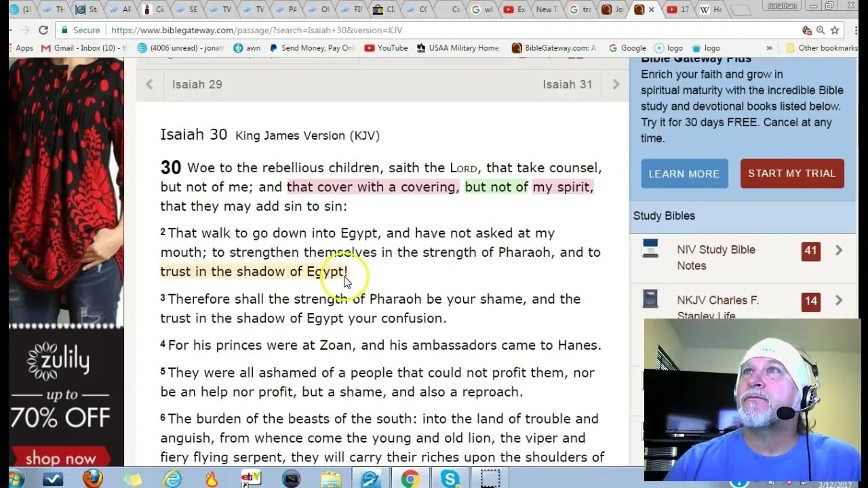This screenshot has width=868, height=488.
Task: Switch to the YouTube '17' tab
Action: pyautogui.click(x=677, y=9)
